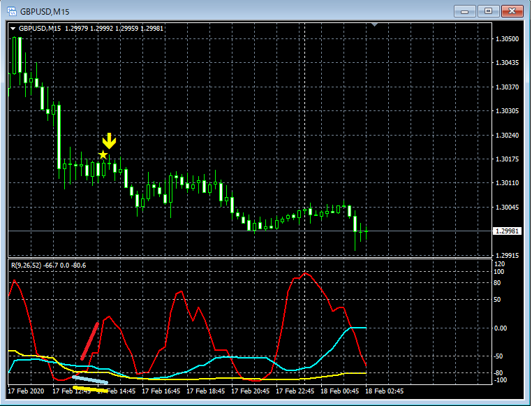This screenshot has height=406, width=532.
Task: Click the price label 1.30435
Action: (507, 63)
